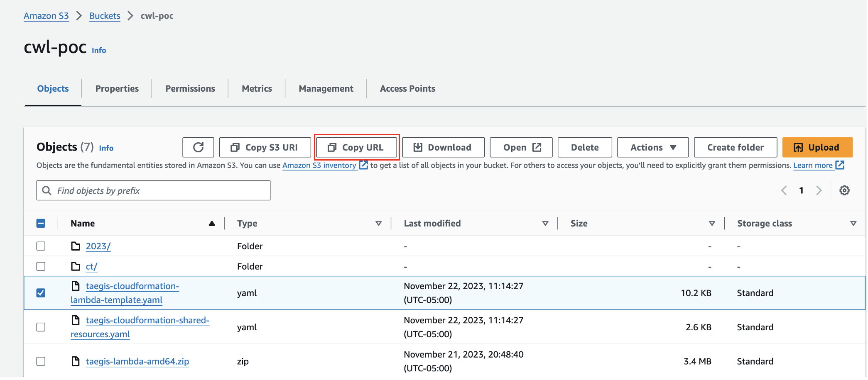
Task: Click the Delete button
Action: (x=585, y=147)
